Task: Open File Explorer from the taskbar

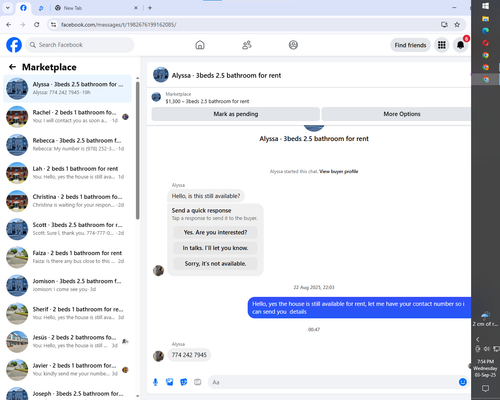Action: pos(486,19)
